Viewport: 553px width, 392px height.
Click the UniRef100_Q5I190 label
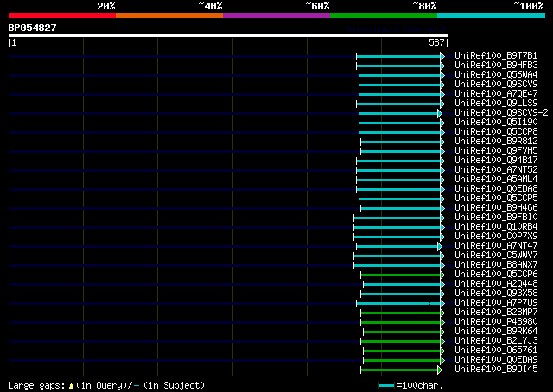[496, 123]
